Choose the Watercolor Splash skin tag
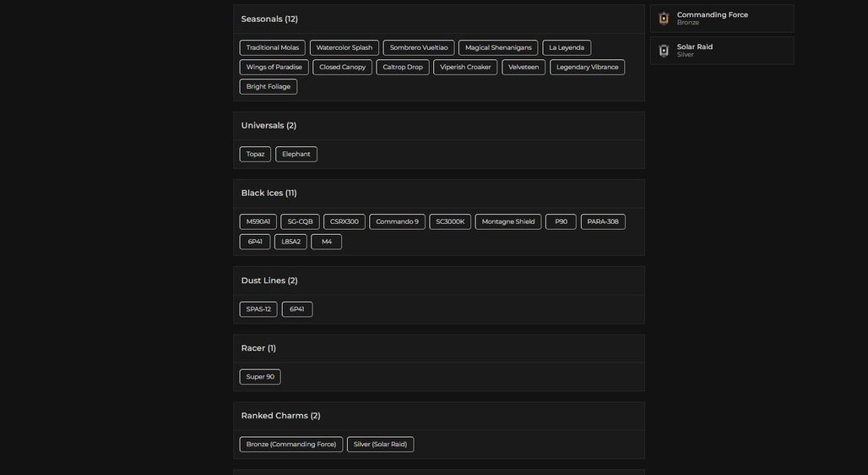The height and width of the screenshot is (475, 868). click(344, 47)
